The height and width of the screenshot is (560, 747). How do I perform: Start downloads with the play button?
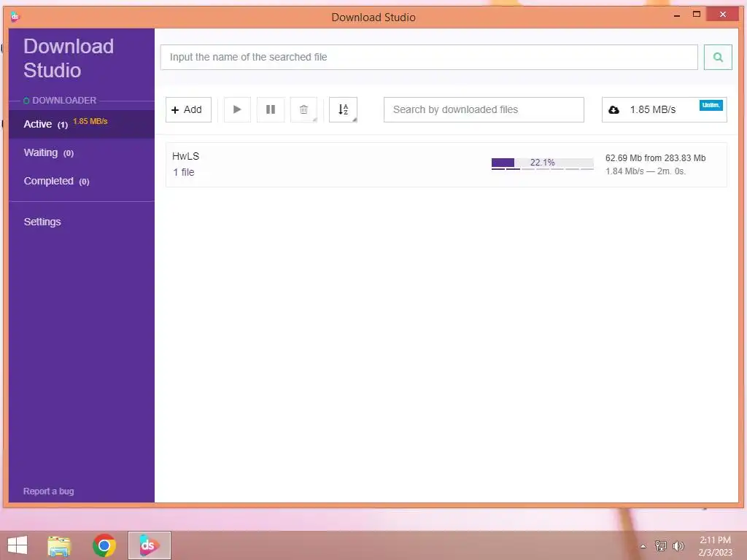pos(237,109)
